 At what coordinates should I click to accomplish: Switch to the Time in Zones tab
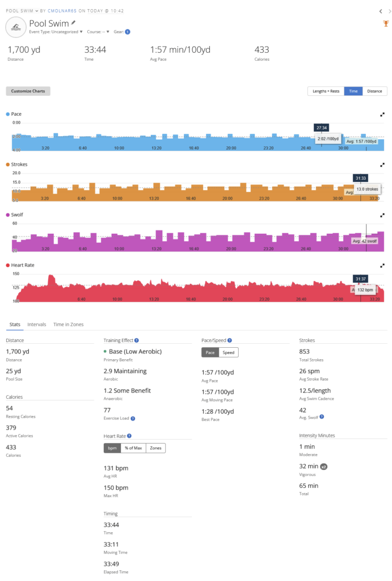click(68, 325)
